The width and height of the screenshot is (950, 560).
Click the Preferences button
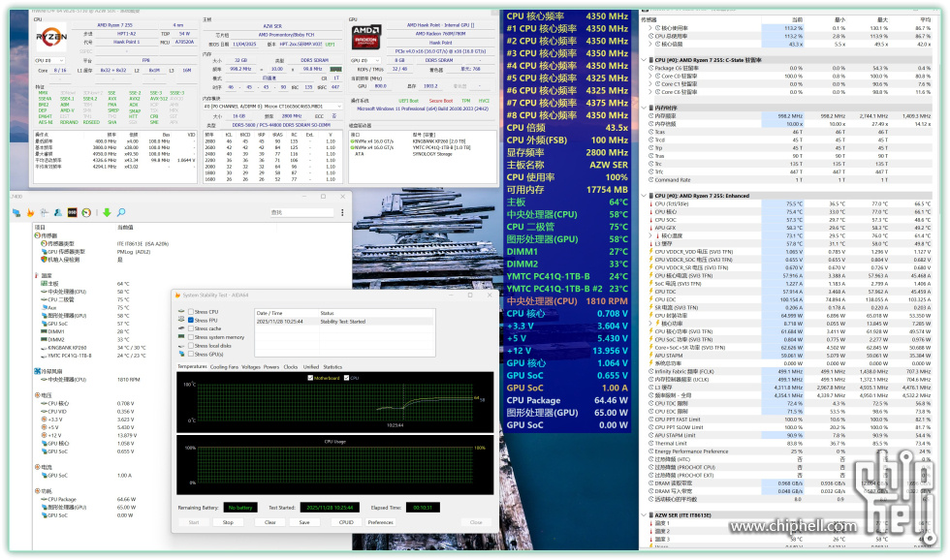pyautogui.click(x=380, y=522)
